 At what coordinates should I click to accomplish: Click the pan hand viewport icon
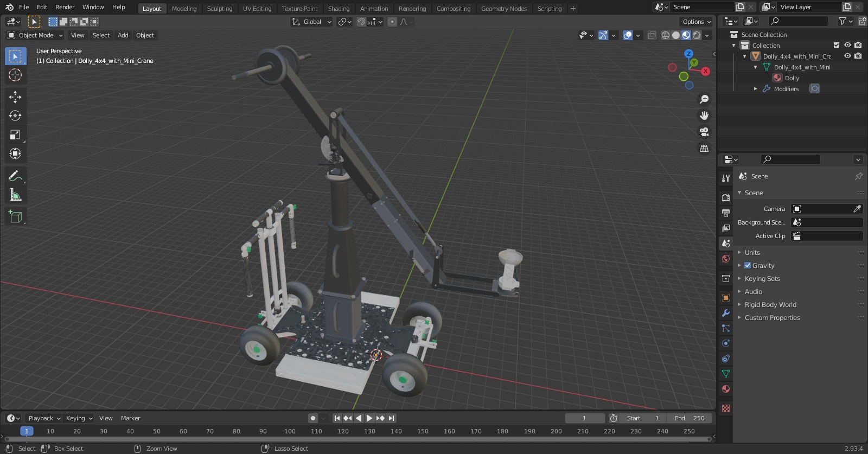(x=704, y=116)
